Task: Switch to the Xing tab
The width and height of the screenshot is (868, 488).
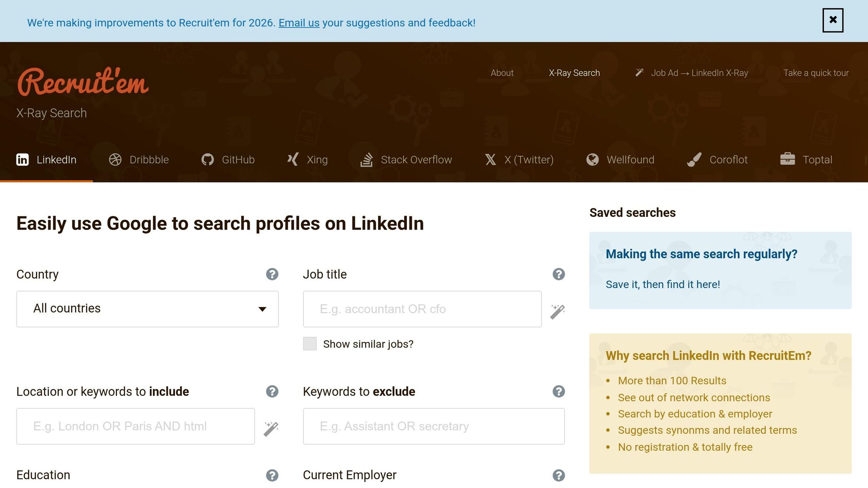Action: (x=307, y=160)
